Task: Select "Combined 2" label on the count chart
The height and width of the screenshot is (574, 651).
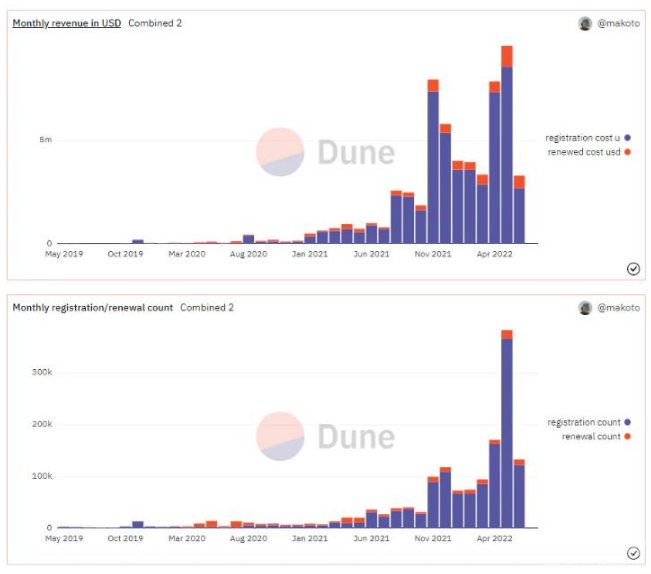Action: [207, 308]
